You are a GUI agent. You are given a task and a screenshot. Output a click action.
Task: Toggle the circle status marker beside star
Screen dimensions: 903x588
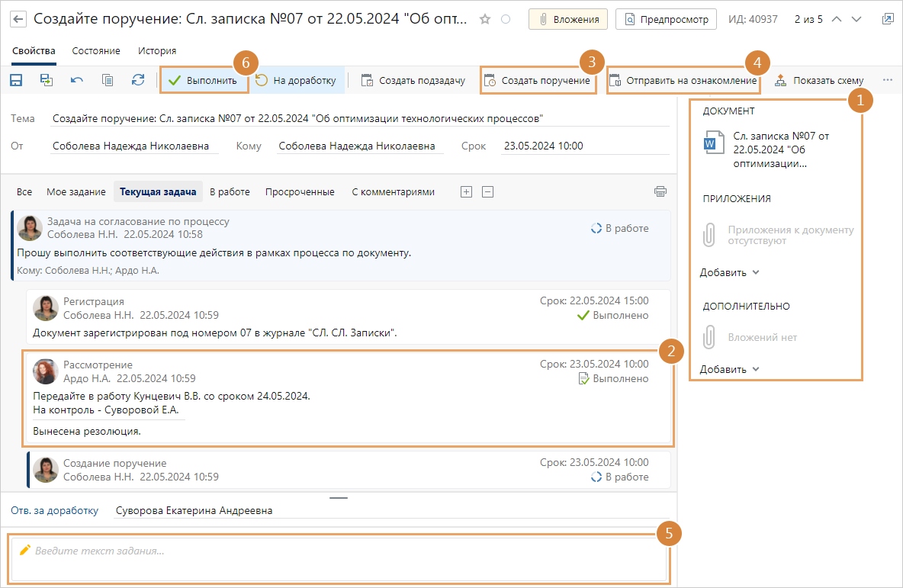pos(506,19)
